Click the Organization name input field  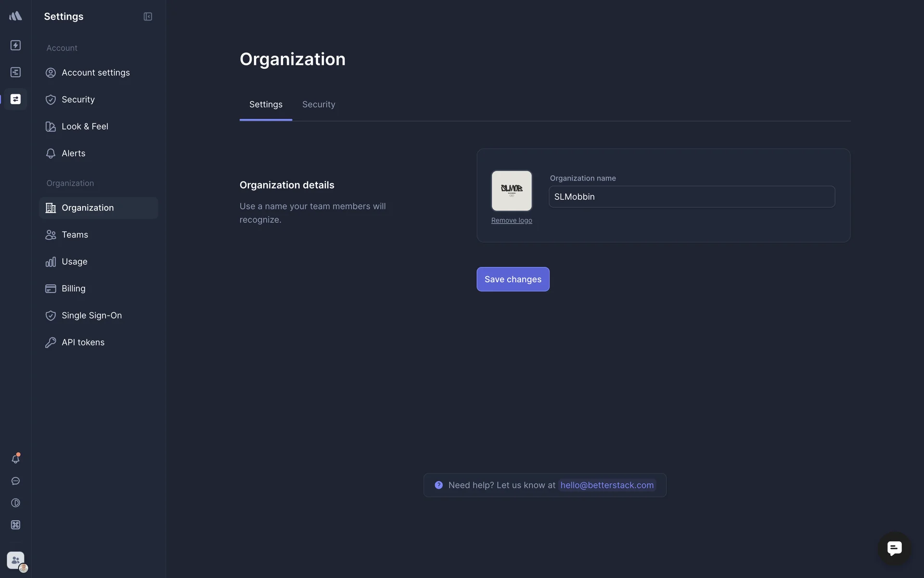pos(692,197)
